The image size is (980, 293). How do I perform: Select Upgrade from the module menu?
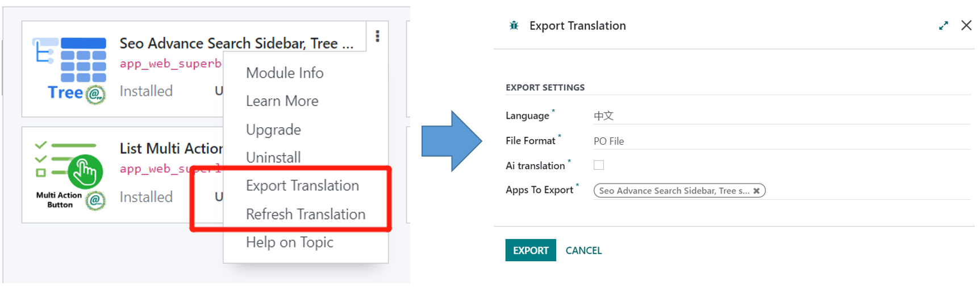point(273,129)
